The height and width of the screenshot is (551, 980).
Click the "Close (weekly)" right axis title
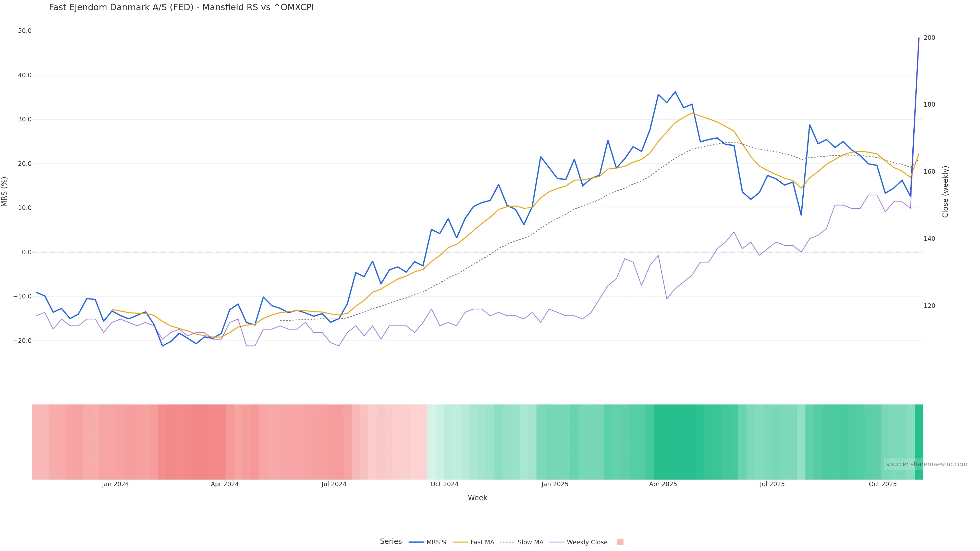[x=946, y=192]
